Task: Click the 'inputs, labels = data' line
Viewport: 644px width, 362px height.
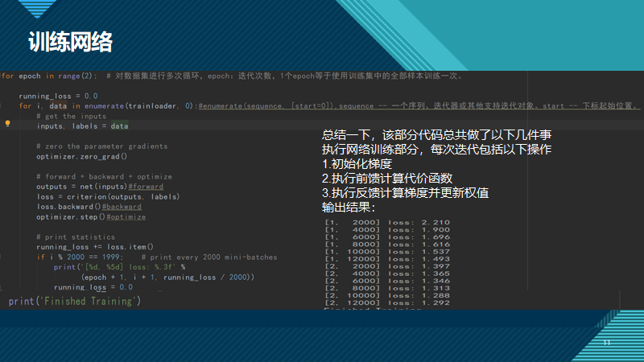Action: tap(82, 126)
